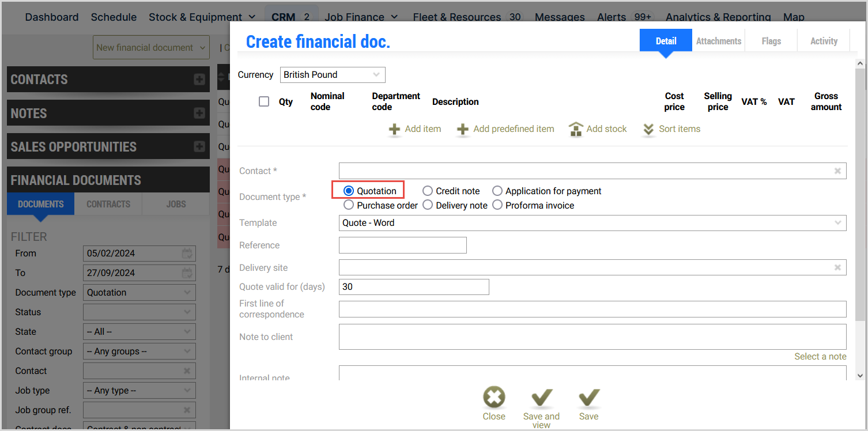Click the Select a note link

820,357
